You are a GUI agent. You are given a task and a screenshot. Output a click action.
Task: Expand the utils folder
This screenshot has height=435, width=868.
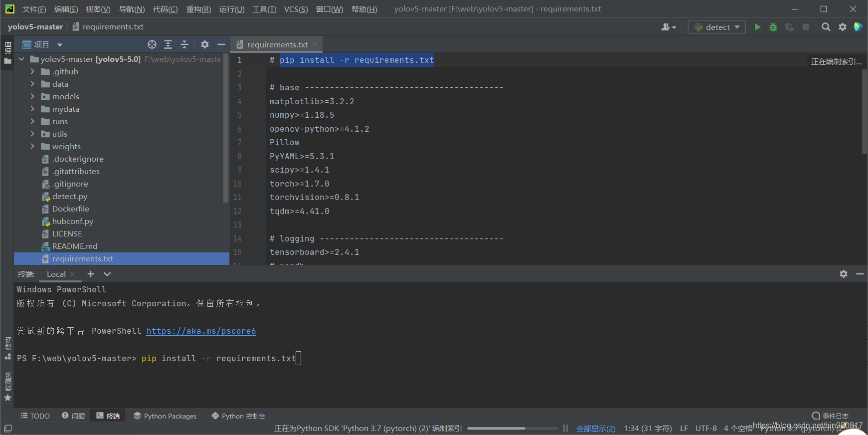click(x=32, y=134)
